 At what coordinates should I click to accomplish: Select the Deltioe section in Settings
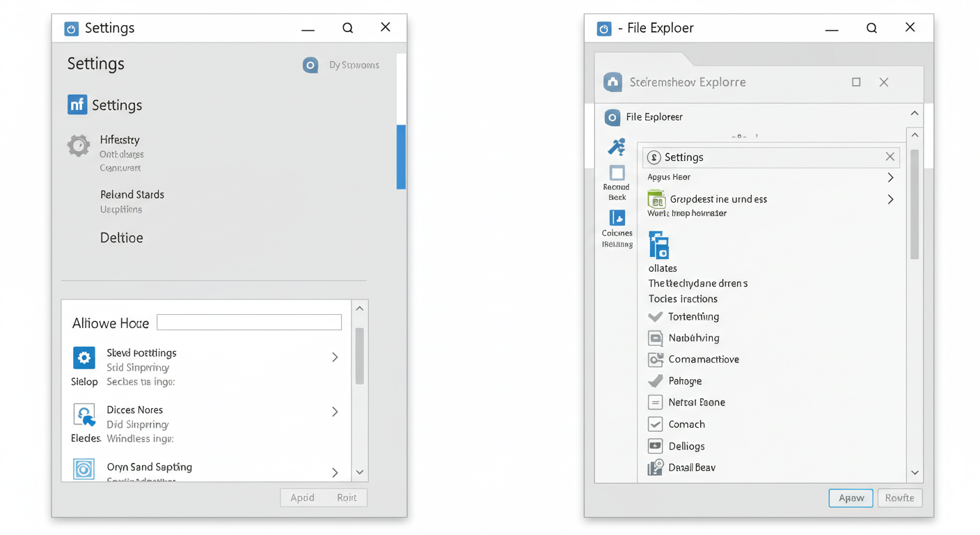[x=121, y=238]
